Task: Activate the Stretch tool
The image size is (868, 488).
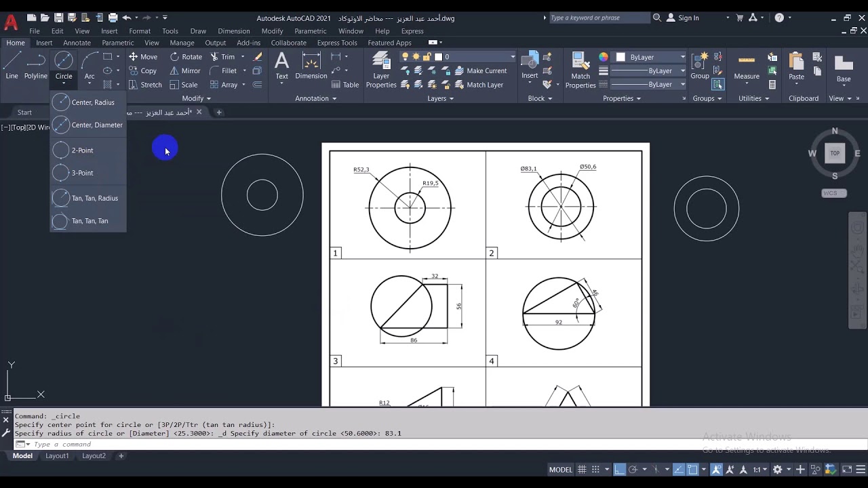Action: [145, 85]
